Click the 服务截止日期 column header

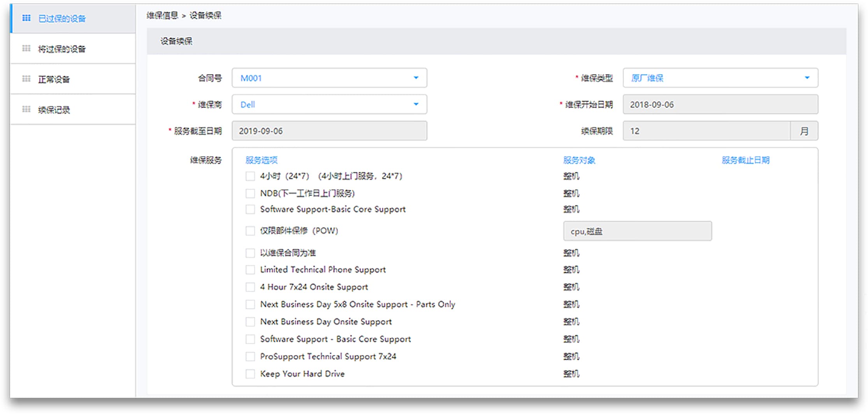click(745, 160)
